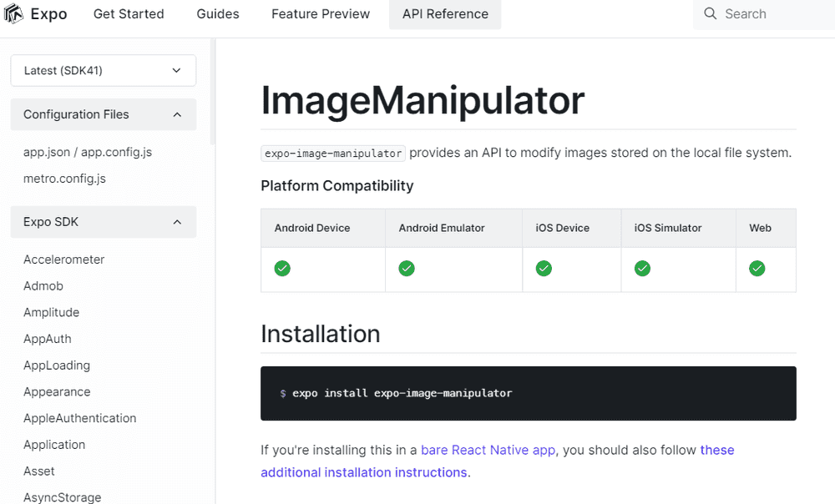Viewport: 835px width, 504px height.
Task: Focus the Search input field
Action: (764, 14)
